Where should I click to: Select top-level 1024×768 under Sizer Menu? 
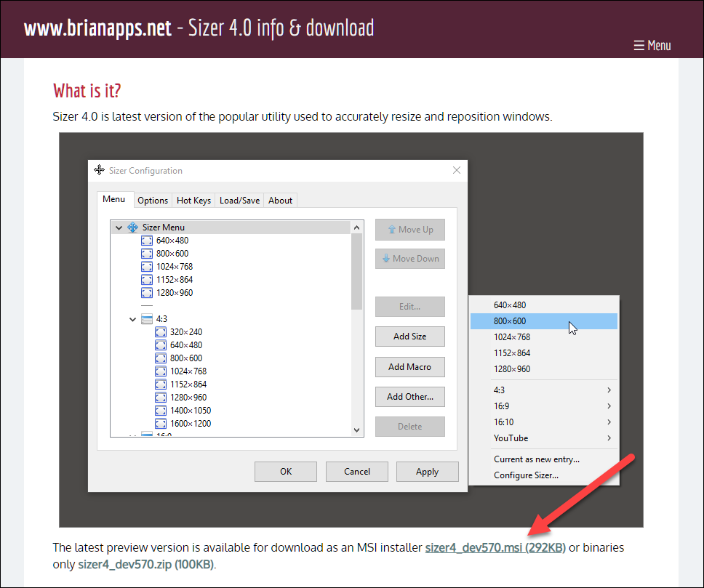[175, 266]
